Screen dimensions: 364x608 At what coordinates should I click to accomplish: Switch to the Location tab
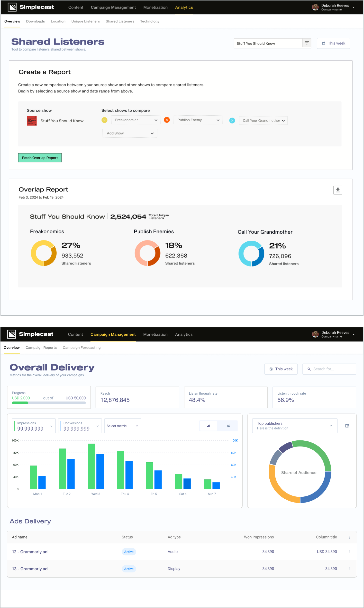58,21
